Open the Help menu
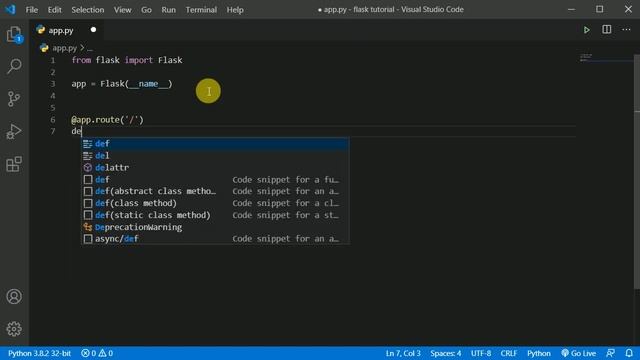The height and width of the screenshot is (360, 640). [x=235, y=9]
